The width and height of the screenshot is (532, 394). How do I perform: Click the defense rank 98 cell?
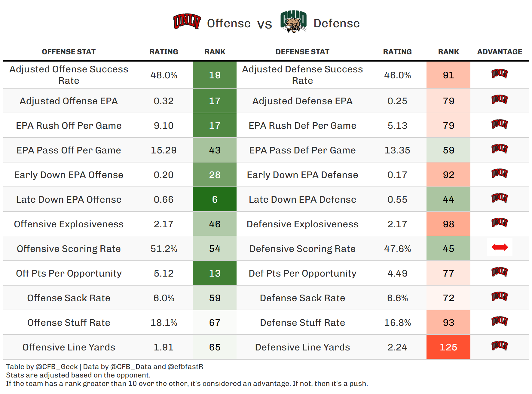click(x=448, y=224)
